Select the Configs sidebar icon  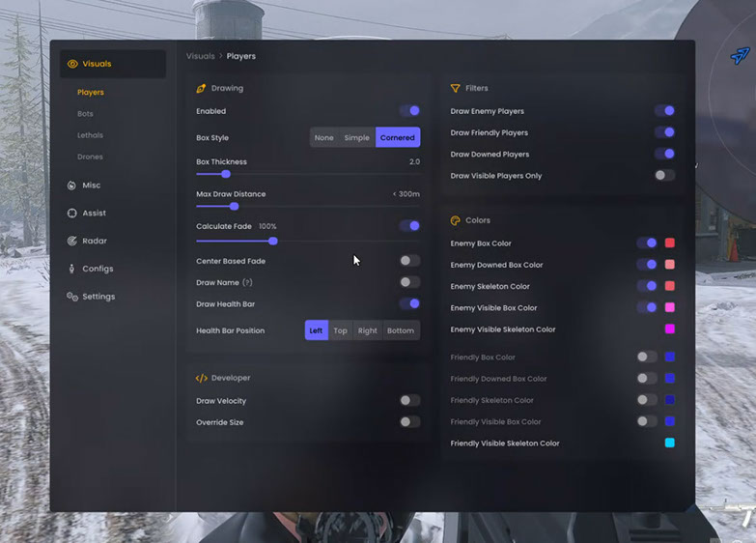(72, 269)
